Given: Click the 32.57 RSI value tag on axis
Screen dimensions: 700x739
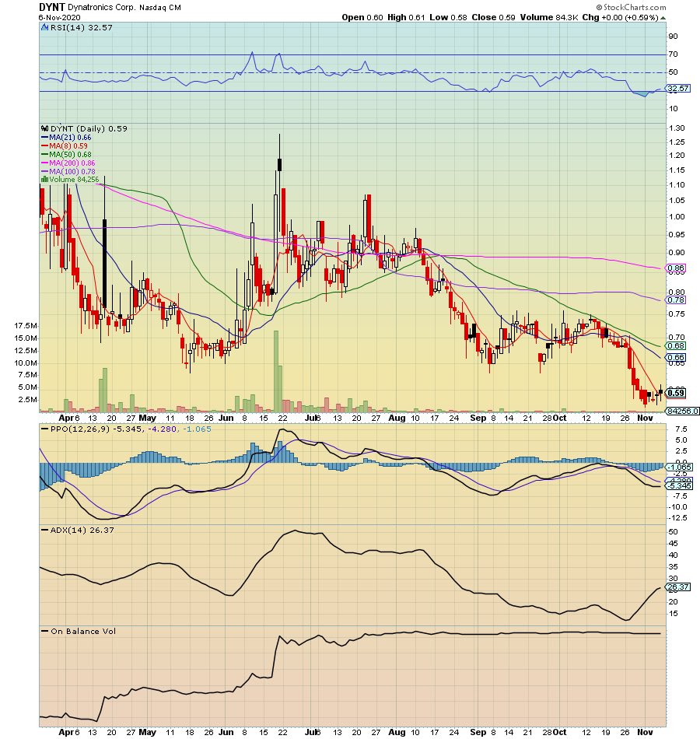Looking at the screenshot, I should pyautogui.click(x=678, y=89).
